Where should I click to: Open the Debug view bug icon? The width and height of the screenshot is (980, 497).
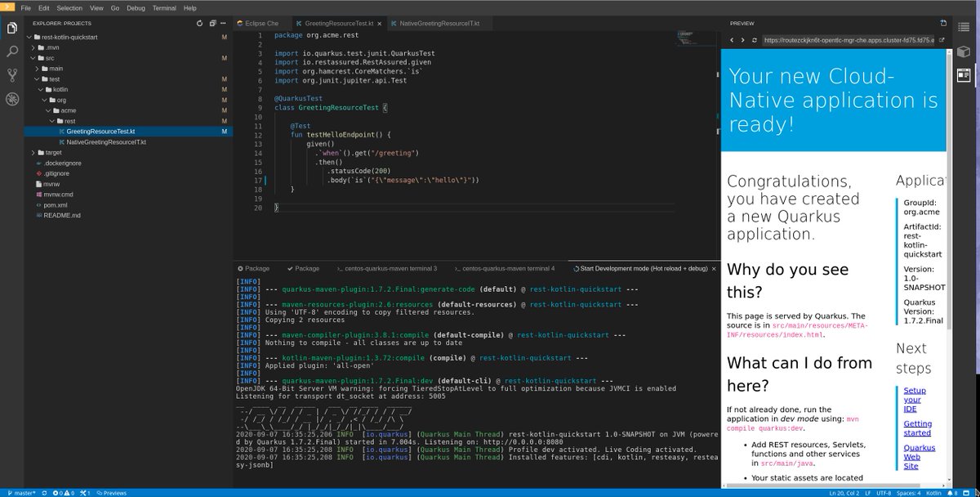pyautogui.click(x=11, y=99)
